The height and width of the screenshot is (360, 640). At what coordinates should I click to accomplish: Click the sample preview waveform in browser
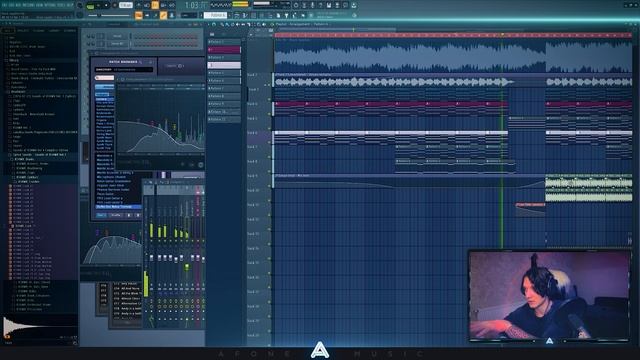click(40, 327)
